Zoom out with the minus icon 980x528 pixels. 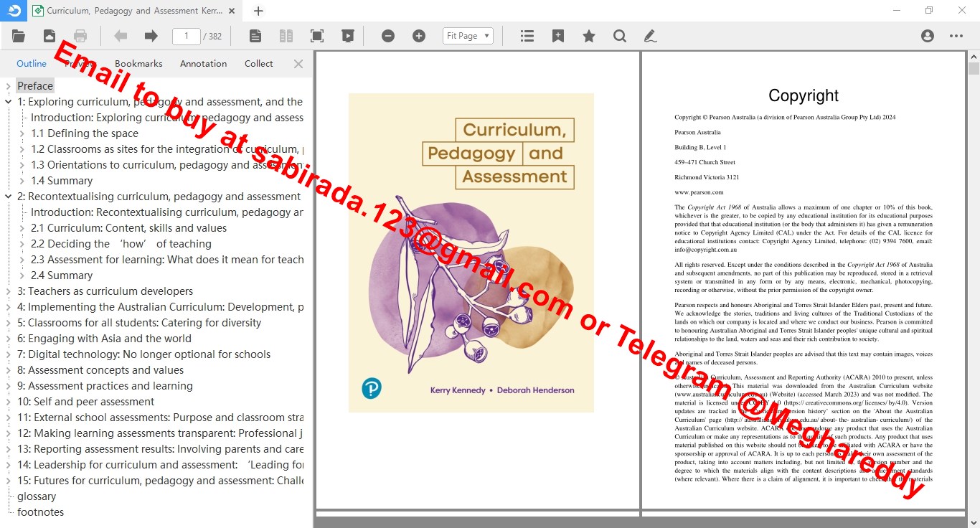coord(388,36)
